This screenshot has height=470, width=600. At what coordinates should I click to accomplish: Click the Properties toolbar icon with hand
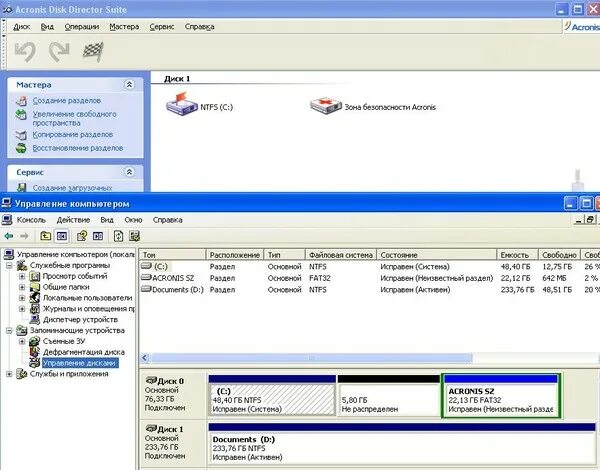82,236
